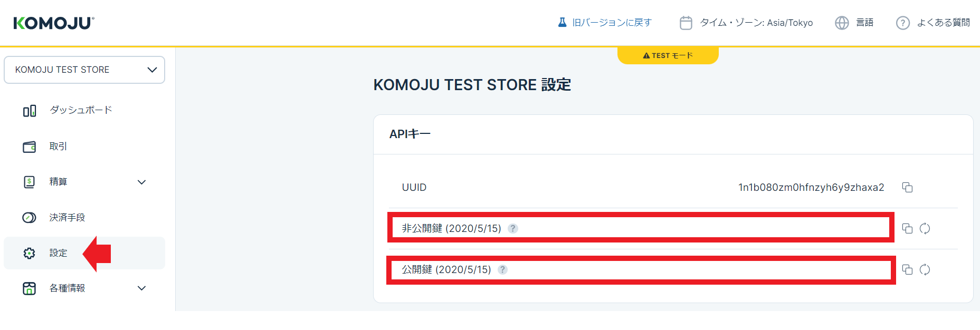The image size is (980, 330).
Task: Open the タイム・ゾーン Asia/Tokyo setting
Action: pyautogui.click(x=747, y=23)
